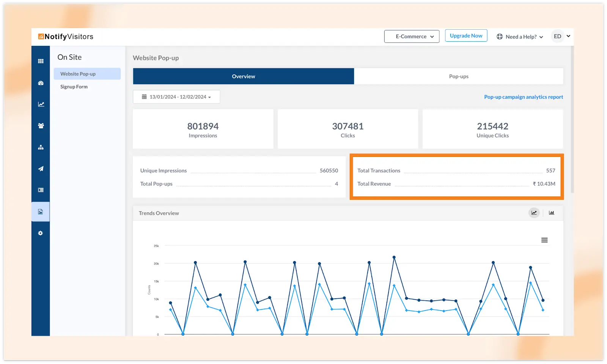Open the settings gear sidebar icon
Viewport: 607px width, 364px height.
41,233
